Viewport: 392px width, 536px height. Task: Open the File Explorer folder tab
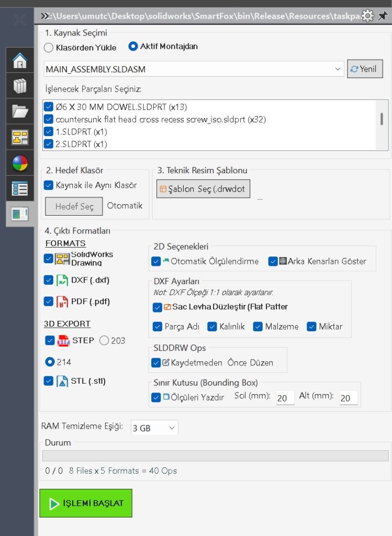click(20, 111)
